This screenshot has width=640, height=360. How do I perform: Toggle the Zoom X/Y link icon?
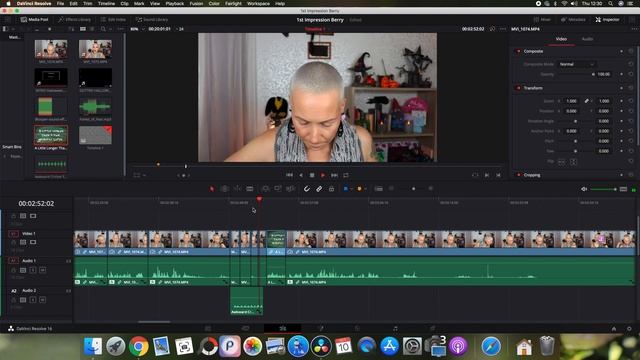pos(587,101)
